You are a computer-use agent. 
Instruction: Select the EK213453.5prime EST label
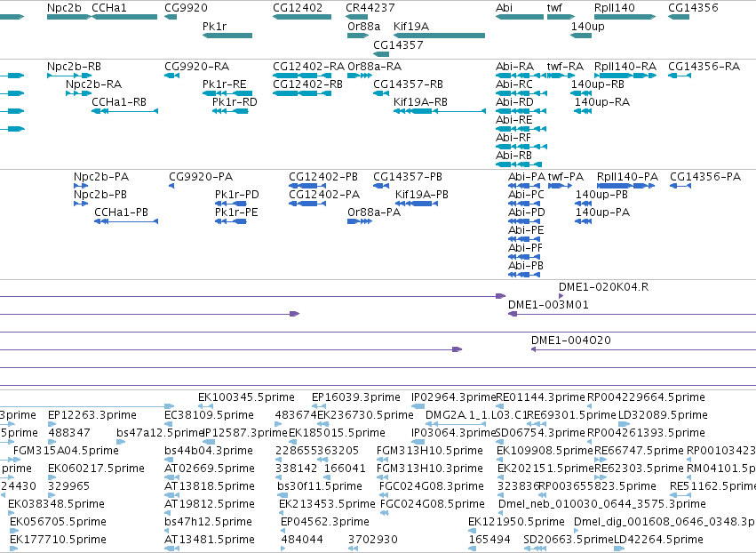[x=328, y=504]
